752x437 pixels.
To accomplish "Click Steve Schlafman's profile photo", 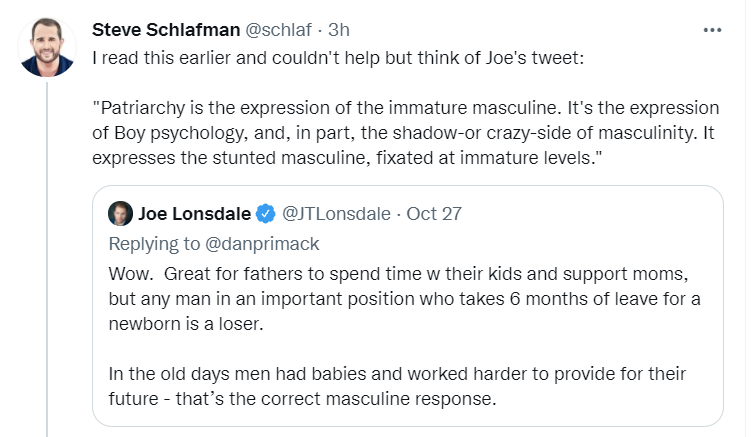I will pos(48,46).
